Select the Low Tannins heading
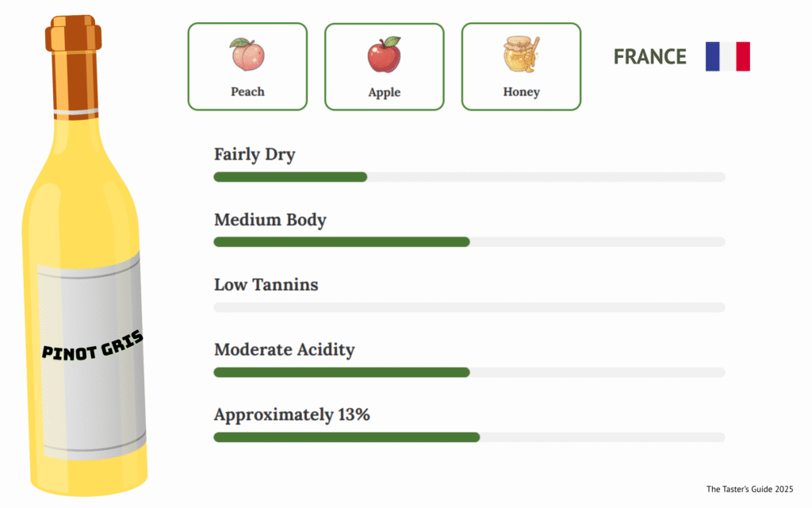This screenshot has height=508, width=812. tap(266, 284)
